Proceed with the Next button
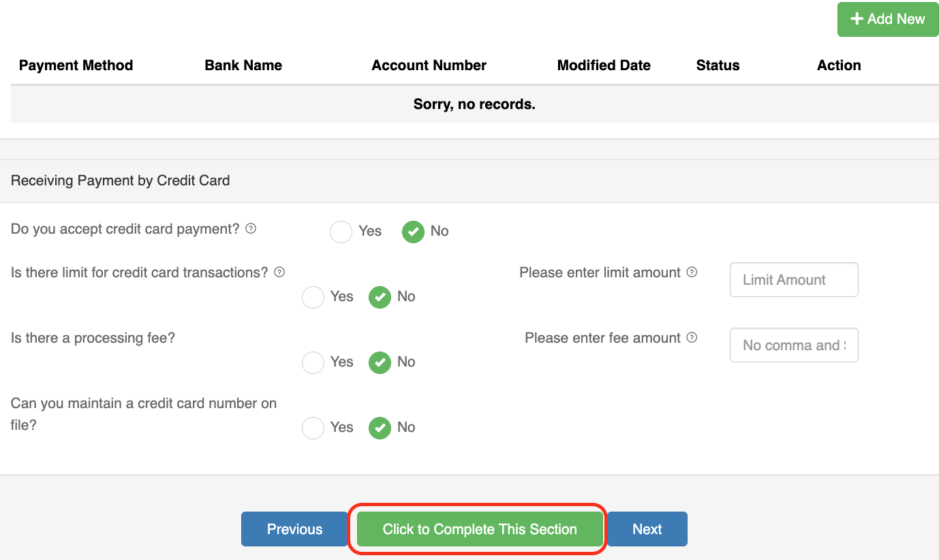 coord(647,529)
